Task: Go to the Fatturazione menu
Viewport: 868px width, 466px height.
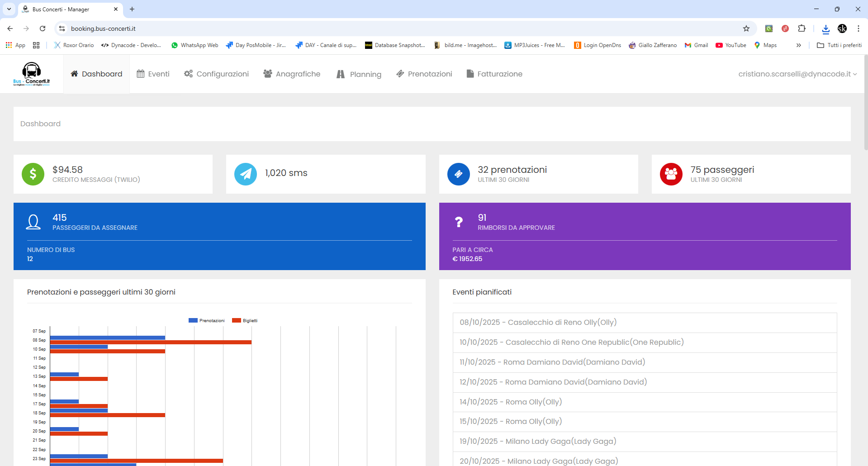Action: [x=494, y=74]
